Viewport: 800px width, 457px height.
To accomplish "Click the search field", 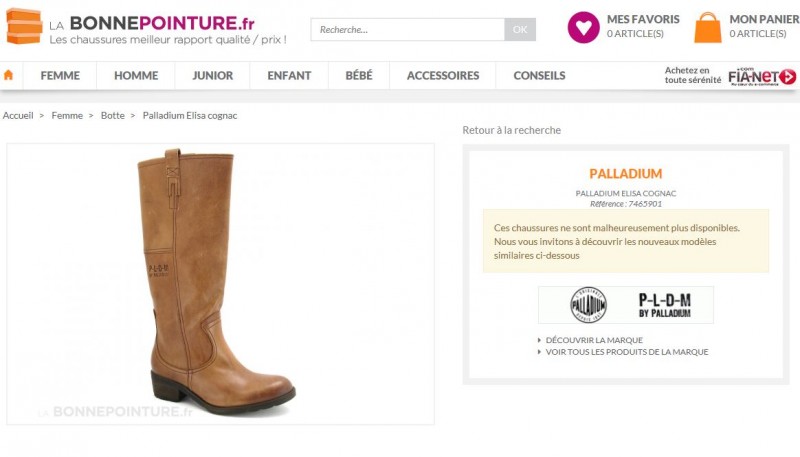I will (408, 30).
